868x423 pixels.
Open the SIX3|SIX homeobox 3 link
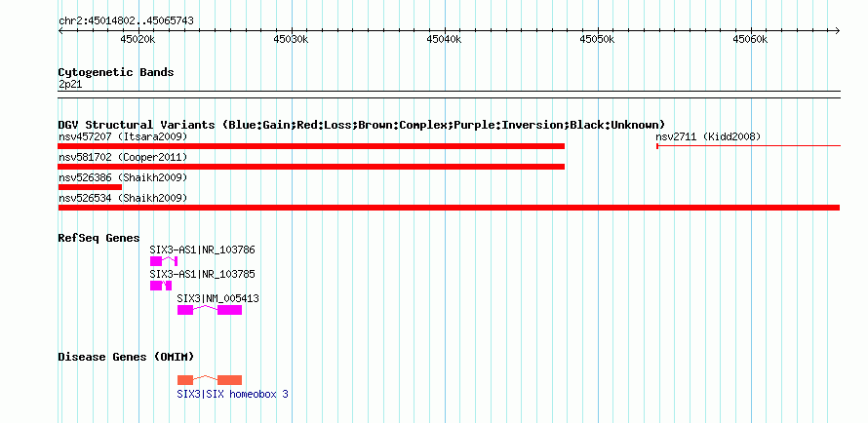(x=232, y=394)
